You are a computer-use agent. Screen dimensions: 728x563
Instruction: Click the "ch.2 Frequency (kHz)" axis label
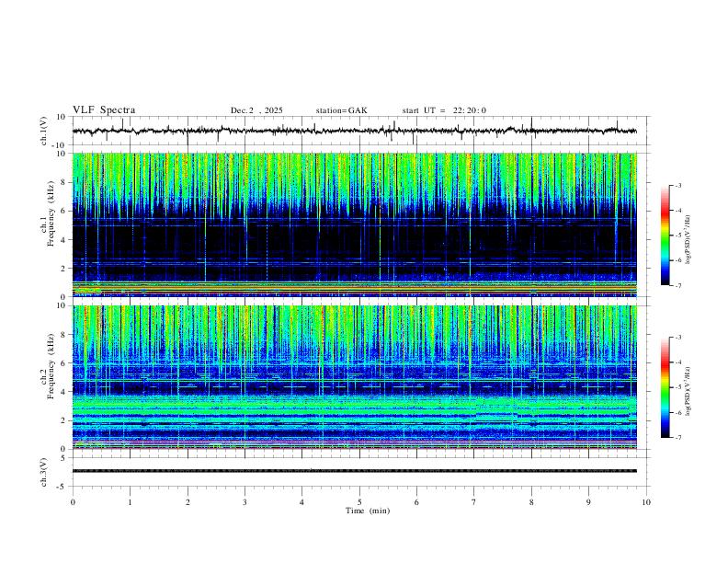click(48, 365)
